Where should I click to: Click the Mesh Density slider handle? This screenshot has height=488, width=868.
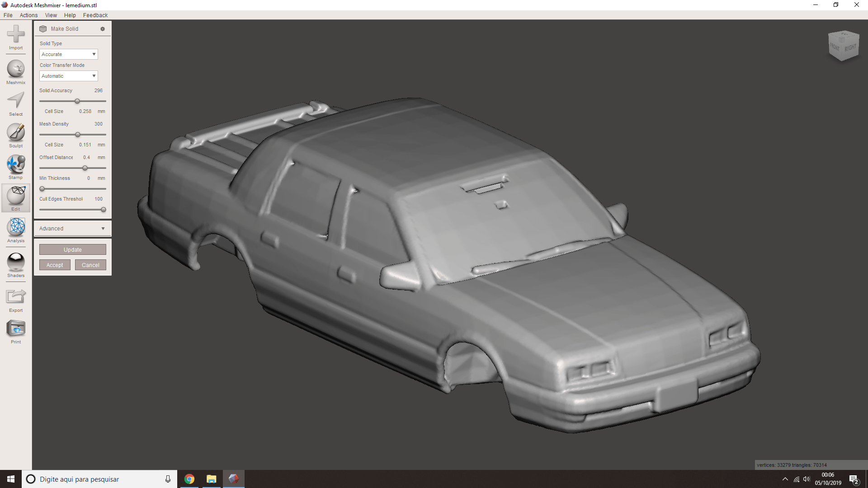[78, 135]
